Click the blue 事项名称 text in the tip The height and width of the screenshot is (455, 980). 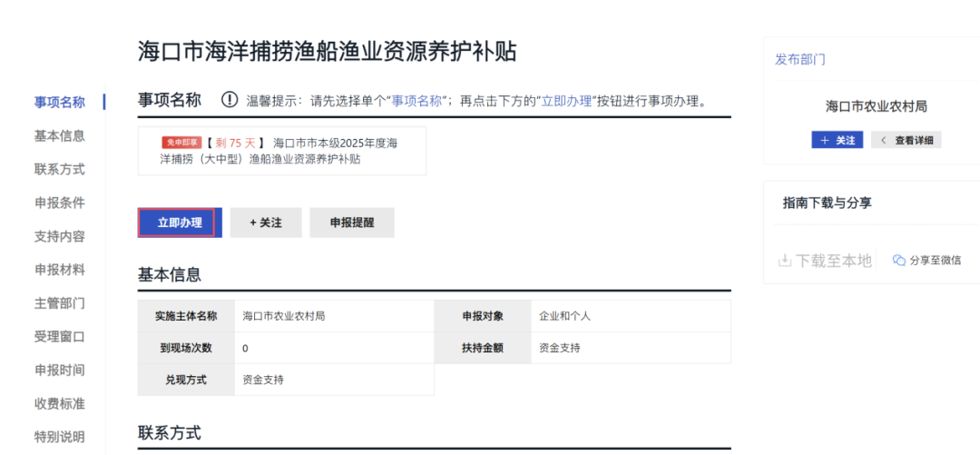pyautogui.click(x=416, y=100)
